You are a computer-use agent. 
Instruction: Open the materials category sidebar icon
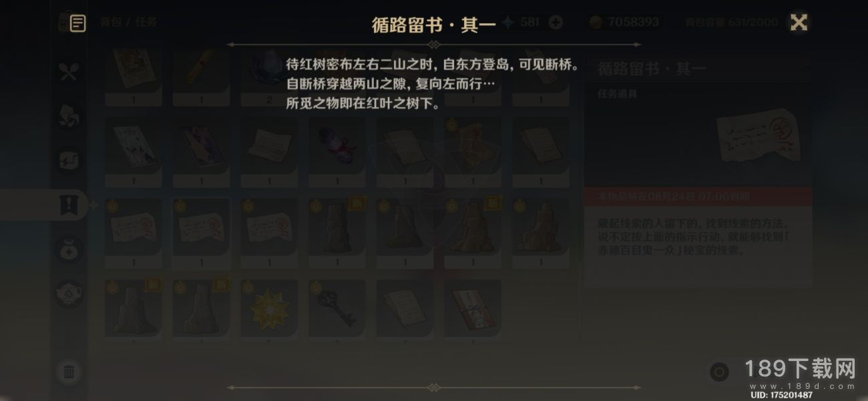click(69, 115)
